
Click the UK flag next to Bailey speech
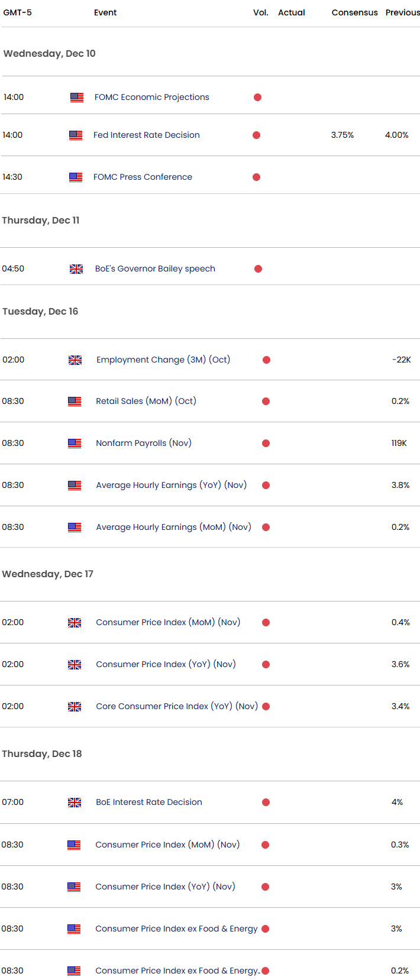[76, 269]
